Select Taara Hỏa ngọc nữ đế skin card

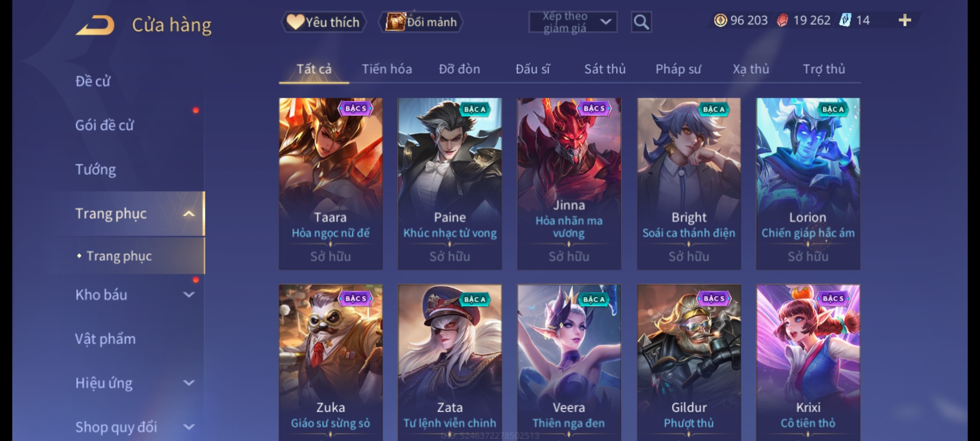coord(331,183)
